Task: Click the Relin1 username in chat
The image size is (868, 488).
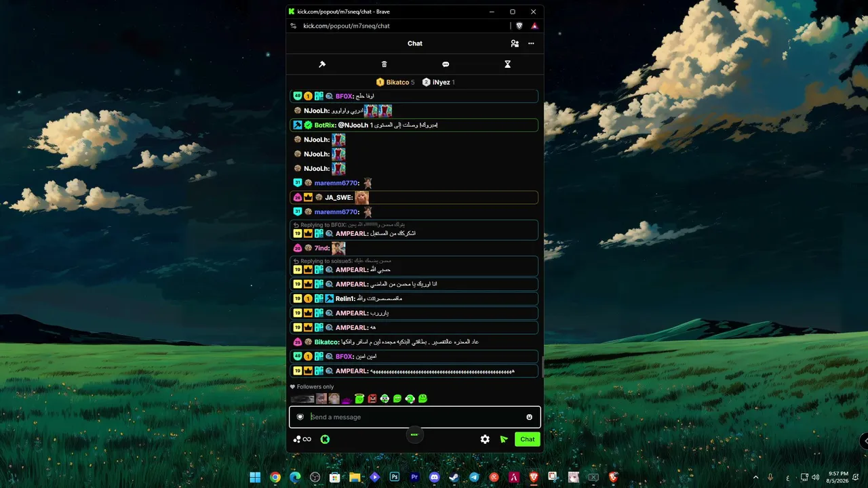Action: point(345,299)
